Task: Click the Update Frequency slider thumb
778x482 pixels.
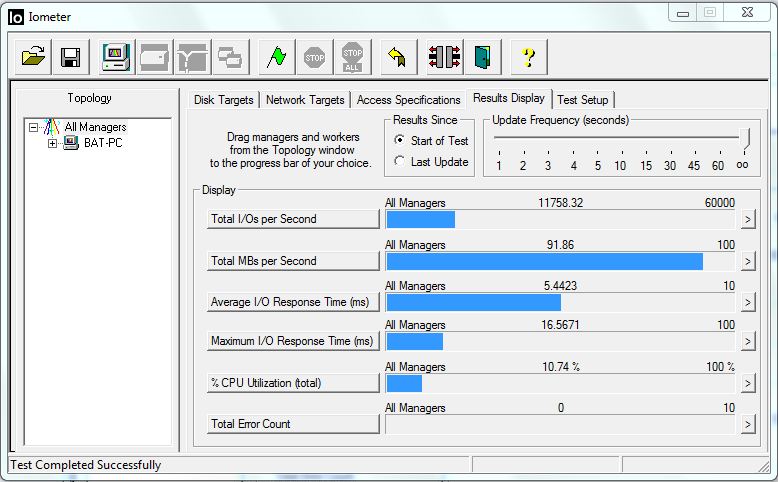Action: coord(745,139)
